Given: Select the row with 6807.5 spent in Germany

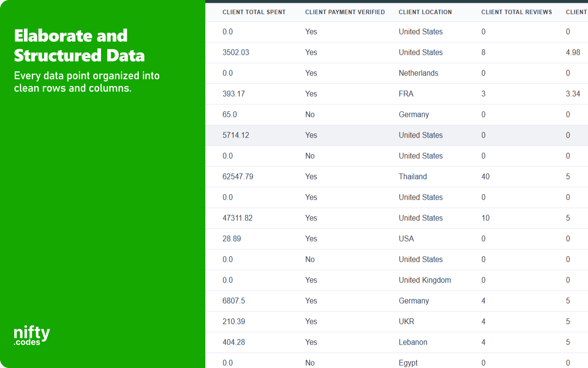Looking at the screenshot, I should 322,300.
